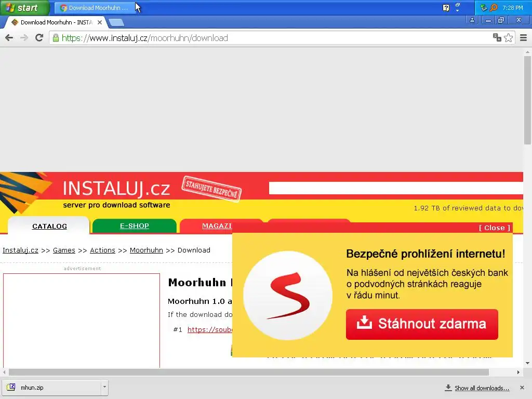Follow the Actions breadcrumb link
Screen dimensions: 532x399
[x=102, y=250]
